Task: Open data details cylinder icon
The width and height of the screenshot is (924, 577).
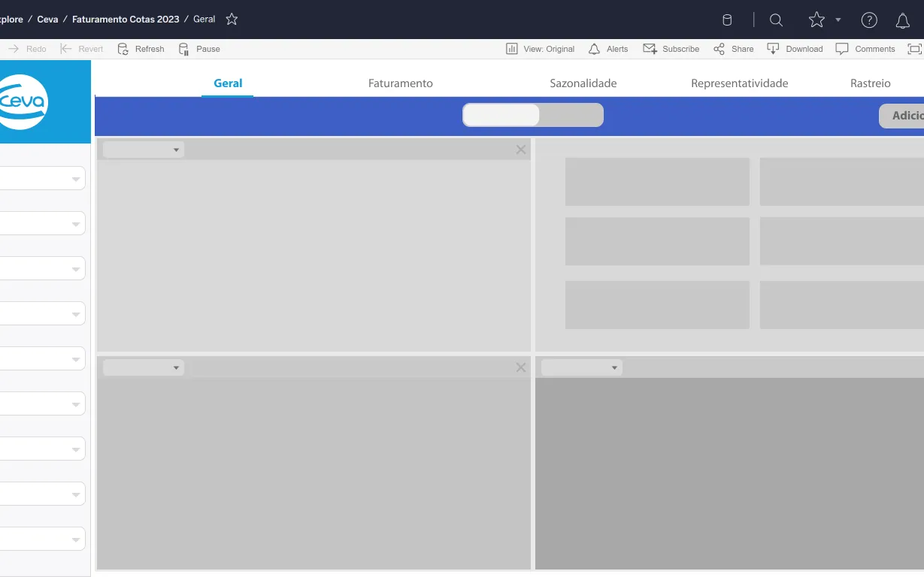Action: point(727,20)
